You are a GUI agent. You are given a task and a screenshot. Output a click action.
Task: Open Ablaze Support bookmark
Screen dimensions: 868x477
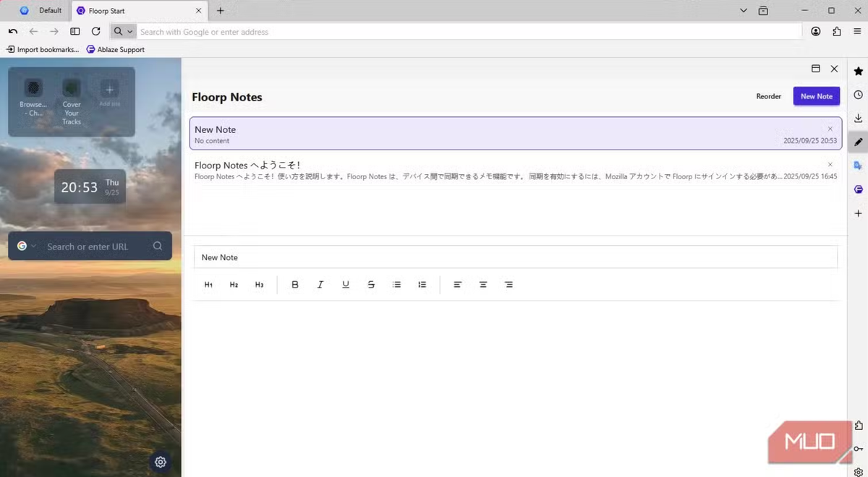(116, 49)
